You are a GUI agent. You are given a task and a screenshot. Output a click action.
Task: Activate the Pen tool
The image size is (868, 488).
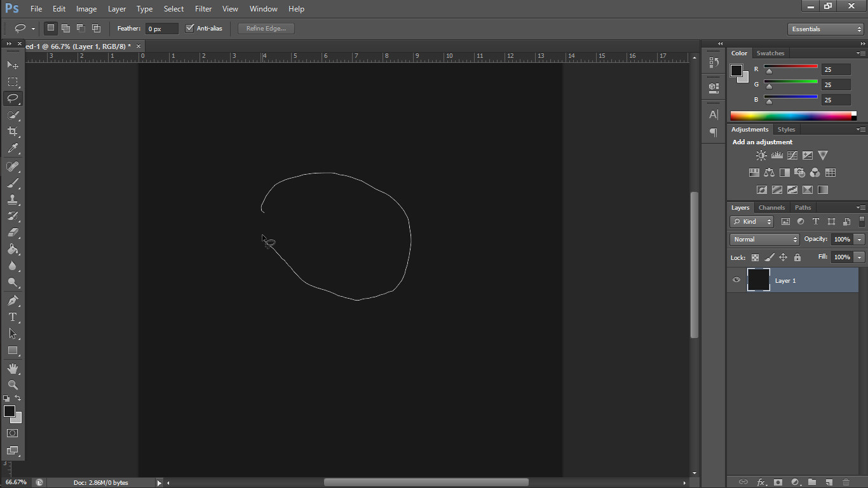13,301
